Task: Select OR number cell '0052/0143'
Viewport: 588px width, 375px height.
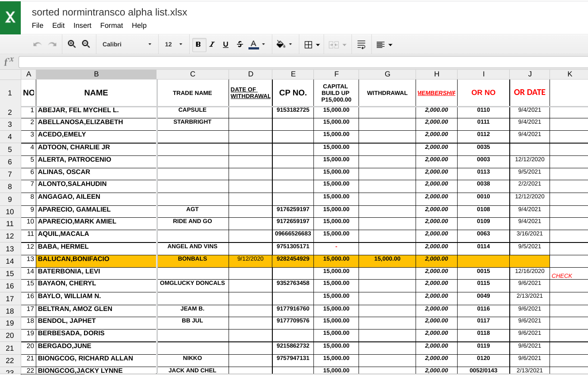Action: point(484,371)
